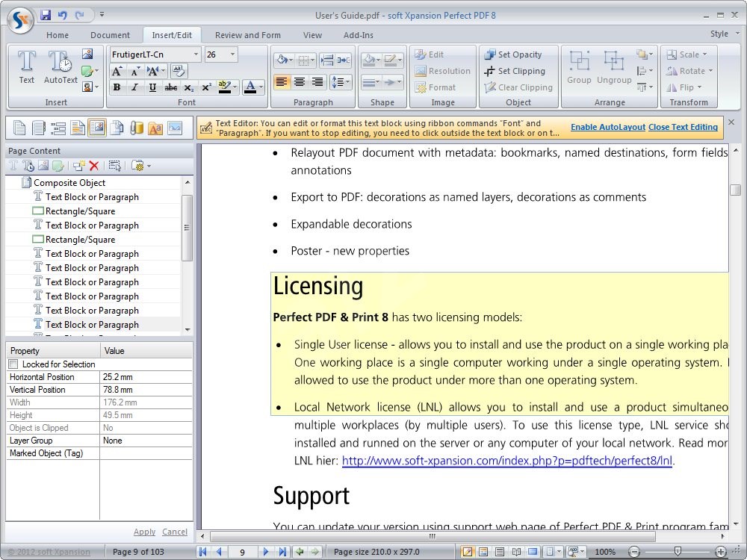This screenshot has width=747, height=560.
Task: Click the Save icon in quick access toolbar
Action: [x=46, y=15]
